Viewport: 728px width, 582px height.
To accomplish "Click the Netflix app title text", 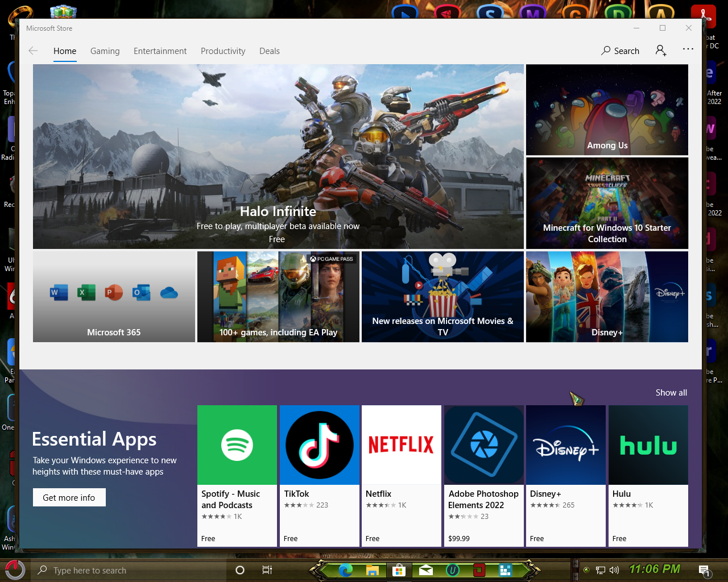I will (x=378, y=494).
